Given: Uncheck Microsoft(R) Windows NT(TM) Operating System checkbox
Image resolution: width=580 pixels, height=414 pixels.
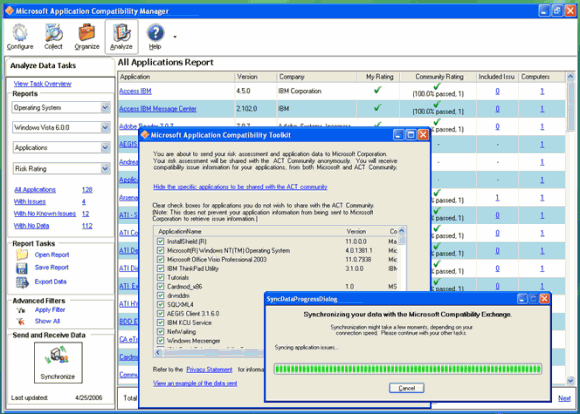Looking at the screenshot, I should [160, 250].
